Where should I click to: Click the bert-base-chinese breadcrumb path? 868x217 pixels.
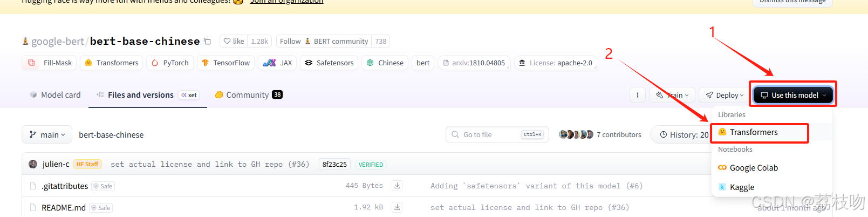[111, 134]
